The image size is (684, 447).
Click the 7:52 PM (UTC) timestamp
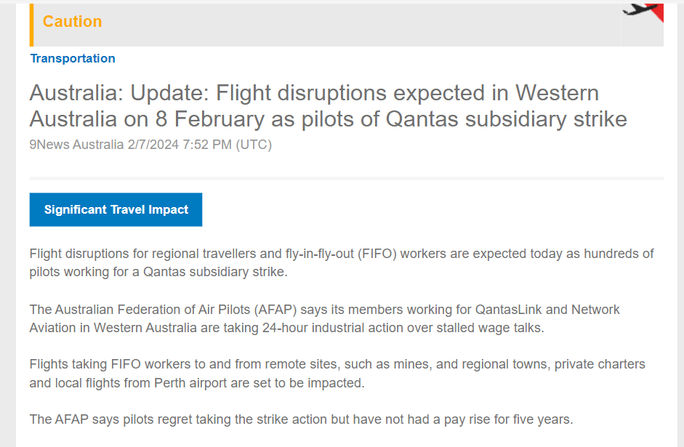pyautogui.click(x=223, y=144)
